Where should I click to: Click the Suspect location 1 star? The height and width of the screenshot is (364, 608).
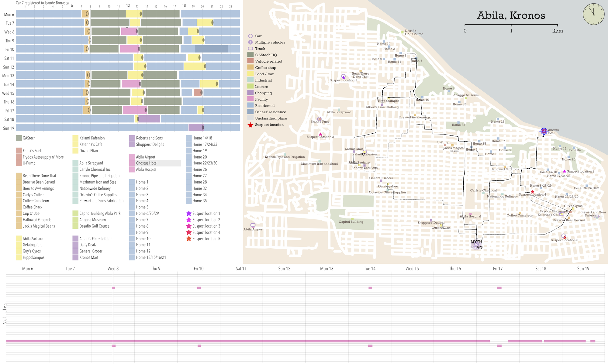point(344,77)
